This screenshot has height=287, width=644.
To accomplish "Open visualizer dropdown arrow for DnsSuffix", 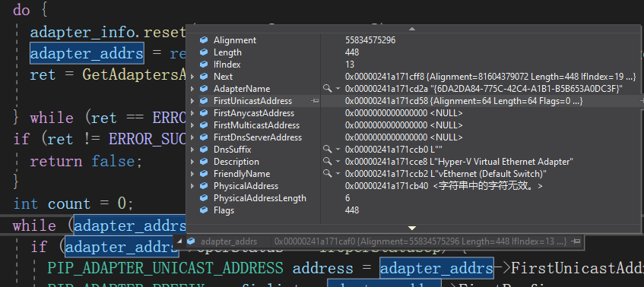I will click(x=338, y=150).
